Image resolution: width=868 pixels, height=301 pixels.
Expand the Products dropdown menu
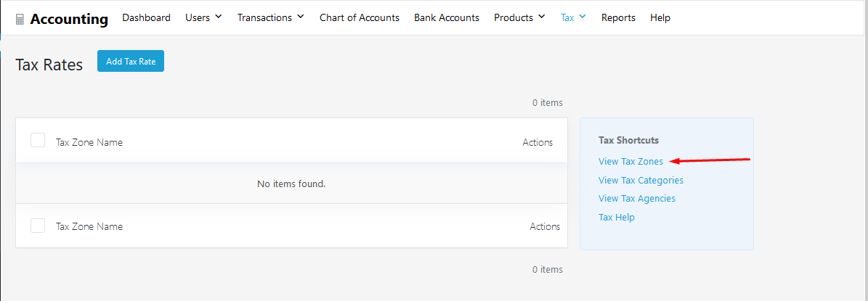click(519, 17)
